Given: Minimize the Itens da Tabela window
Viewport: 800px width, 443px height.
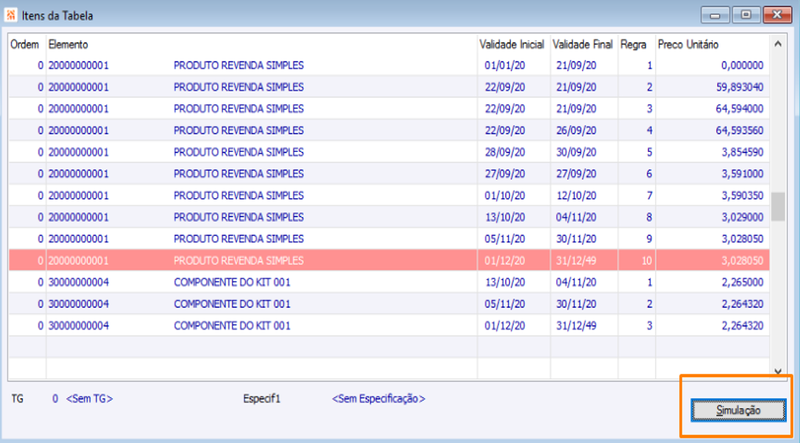Looking at the screenshot, I should (715, 15).
